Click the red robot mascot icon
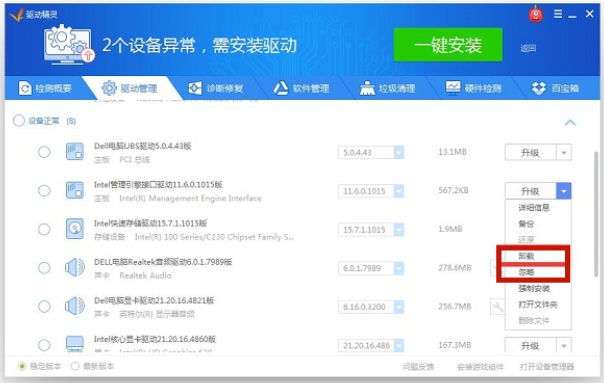The height and width of the screenshot is (383, 604). coord(535,15)
